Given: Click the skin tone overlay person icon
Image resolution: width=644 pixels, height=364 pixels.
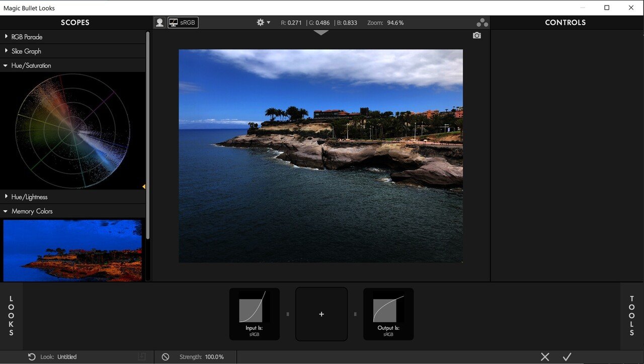Looking at the screenshot, I should (159, 23).
